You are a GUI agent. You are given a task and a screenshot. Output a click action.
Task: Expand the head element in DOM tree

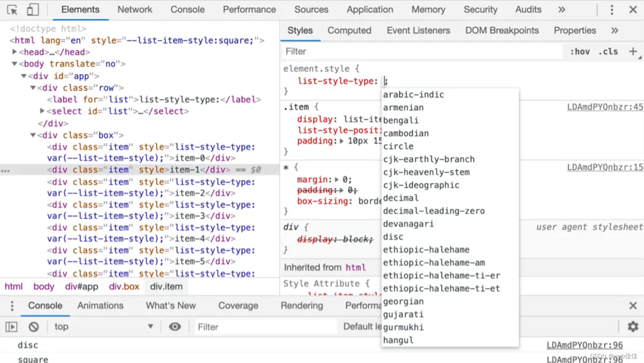tap(14, 52)
